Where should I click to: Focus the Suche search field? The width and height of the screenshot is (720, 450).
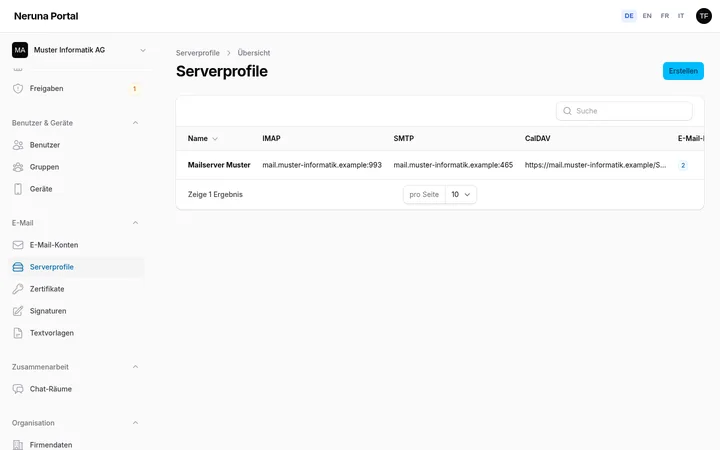(x=624, y=111)
